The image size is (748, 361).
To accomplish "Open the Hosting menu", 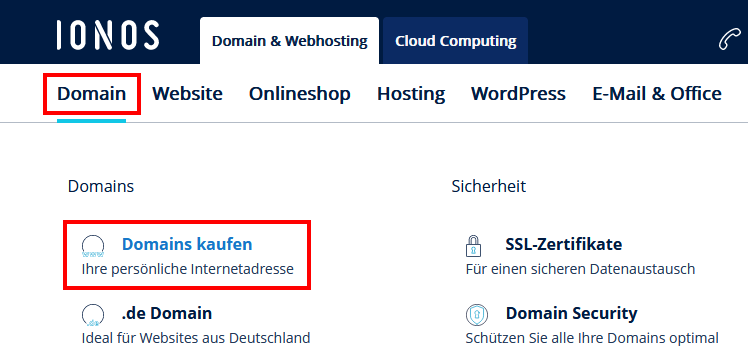I will tap(411, 93).
